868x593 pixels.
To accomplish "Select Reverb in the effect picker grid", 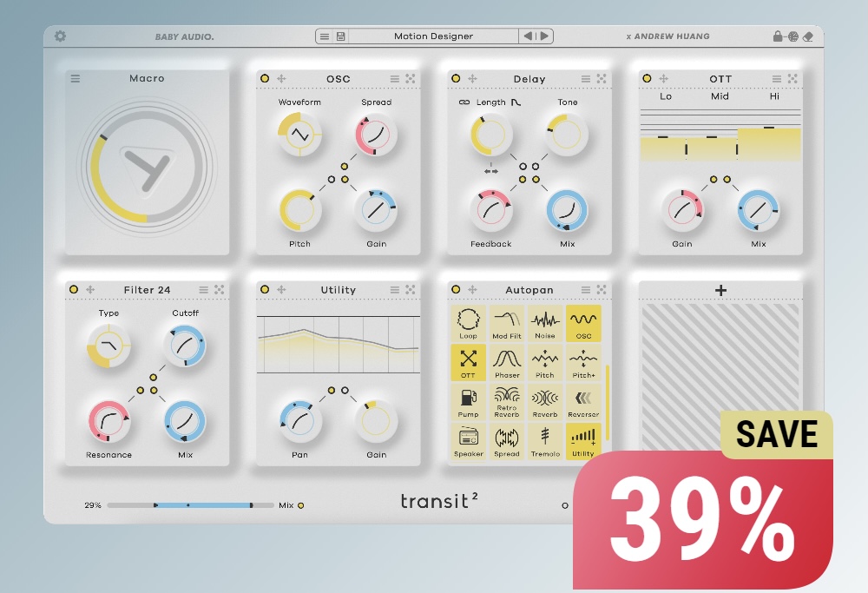I will [545, 402].
